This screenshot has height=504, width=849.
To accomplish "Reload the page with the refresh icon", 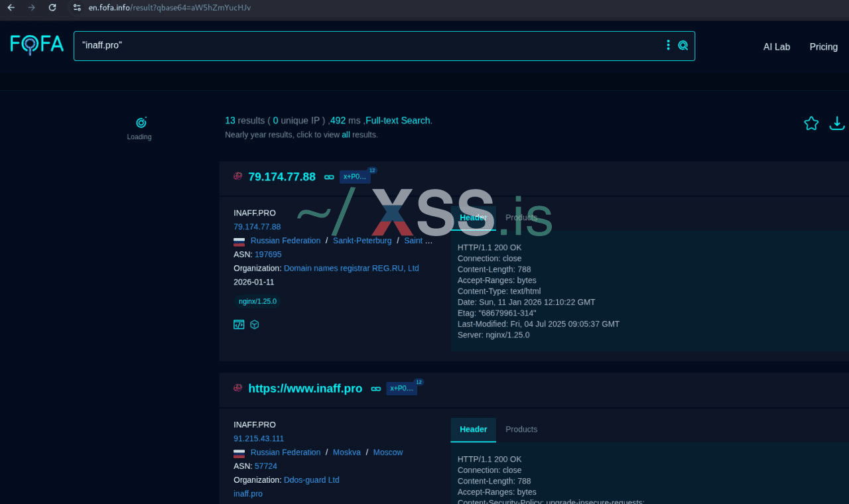I will tap(52, 7).
